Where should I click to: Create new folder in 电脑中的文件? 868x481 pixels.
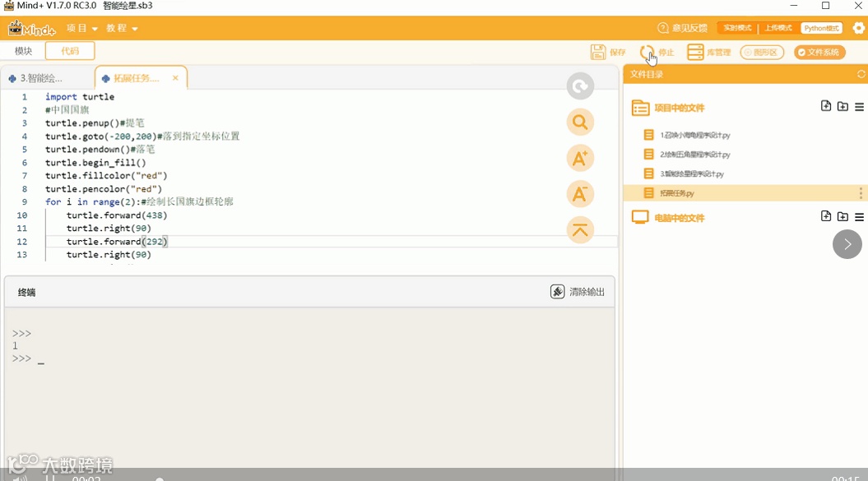tap(842, 216)
